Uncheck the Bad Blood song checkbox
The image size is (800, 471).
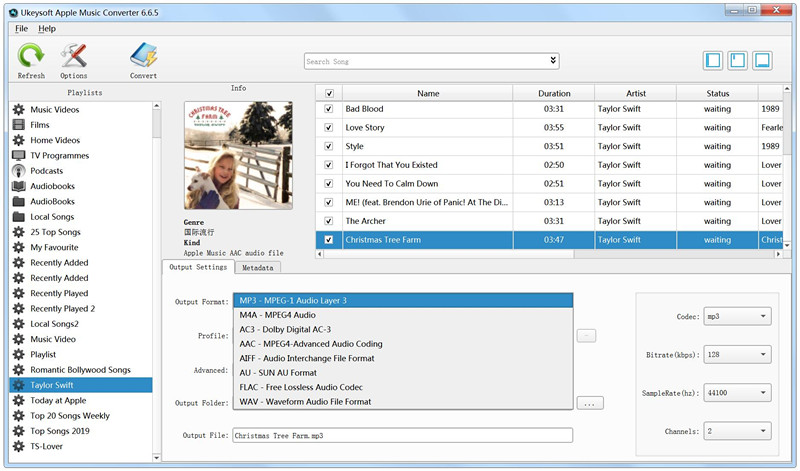(x=329, y=109)
